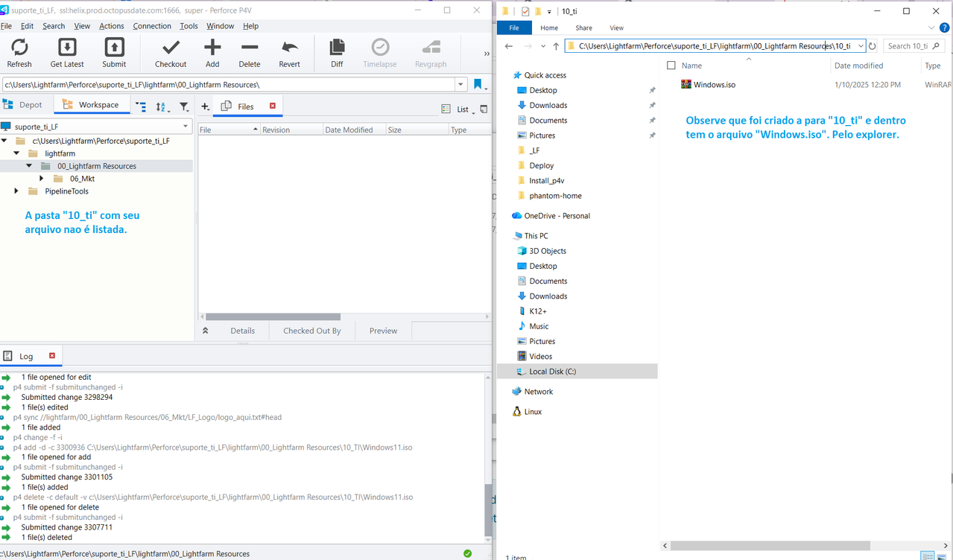The width and height of the screenshot is (953, 560).
Task: Collapse the lightfarm folder node
Action: (16, 153)
